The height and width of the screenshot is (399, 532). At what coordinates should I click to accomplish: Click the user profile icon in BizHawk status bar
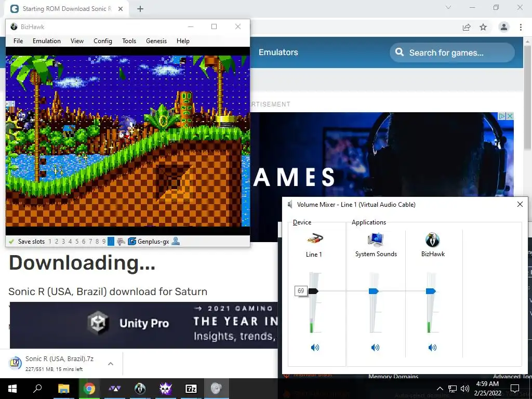[x=176, y=241]
